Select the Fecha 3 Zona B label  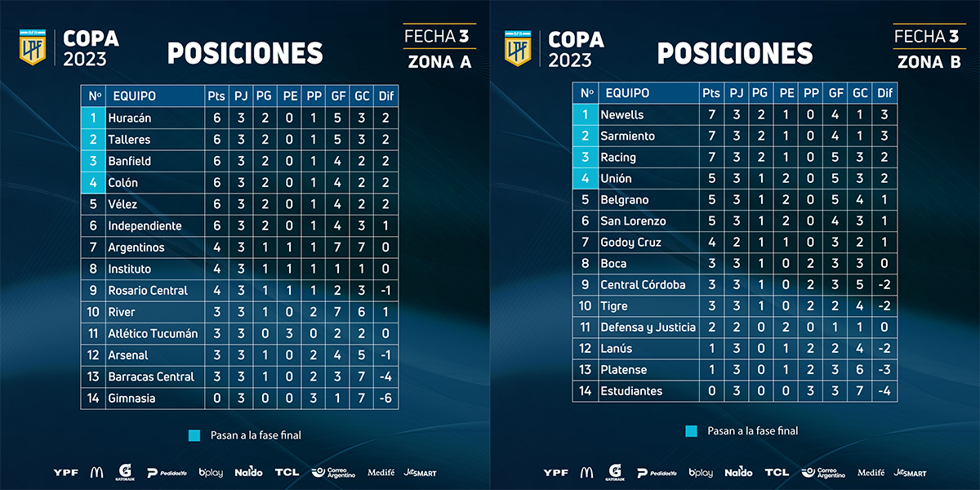(929, 49)
